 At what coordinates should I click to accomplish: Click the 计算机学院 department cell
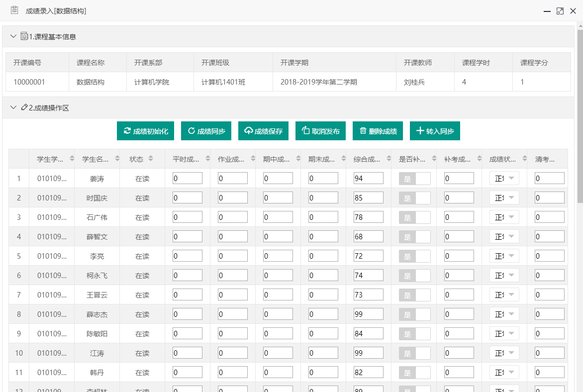(x=160, y=82)
